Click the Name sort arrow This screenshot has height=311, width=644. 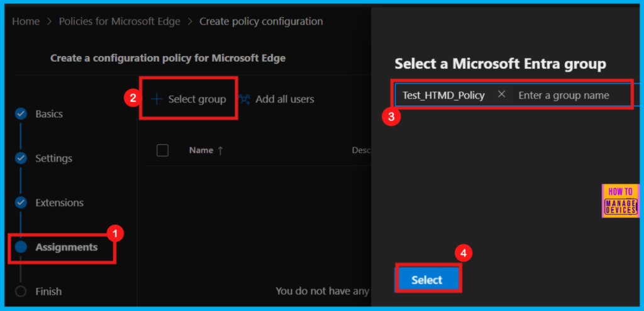click(x=220, y=151)
